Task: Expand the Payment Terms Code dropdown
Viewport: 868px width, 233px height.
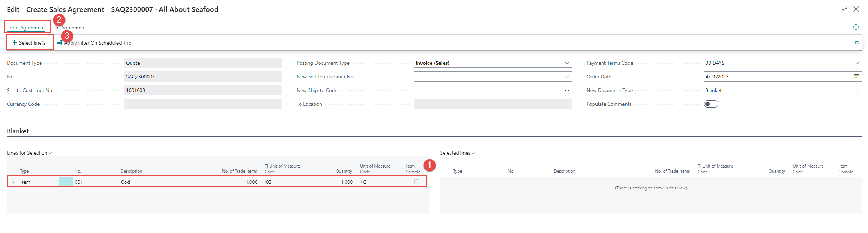Action: [x=856, y=63]
